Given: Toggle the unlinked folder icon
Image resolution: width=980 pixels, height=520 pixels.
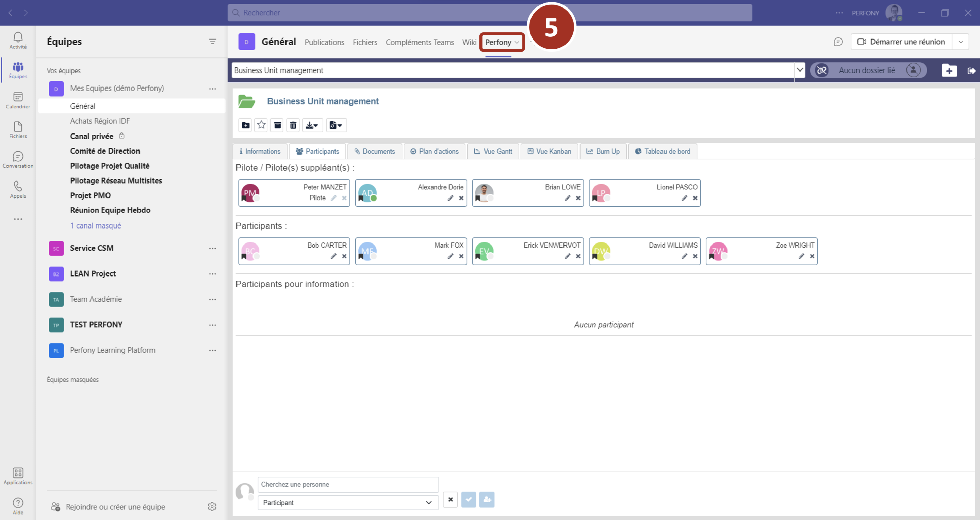Looking at the screenshot, I should [x=822, y=70].
